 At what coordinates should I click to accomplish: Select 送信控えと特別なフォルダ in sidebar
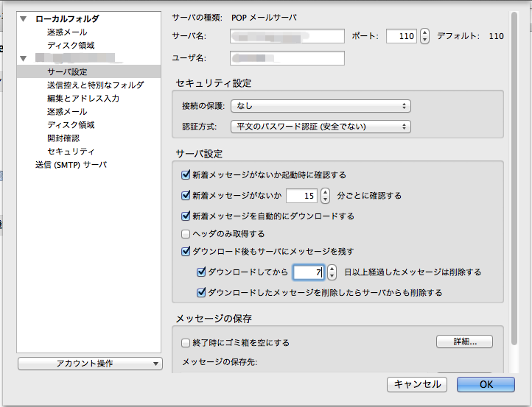coord(94,85)
